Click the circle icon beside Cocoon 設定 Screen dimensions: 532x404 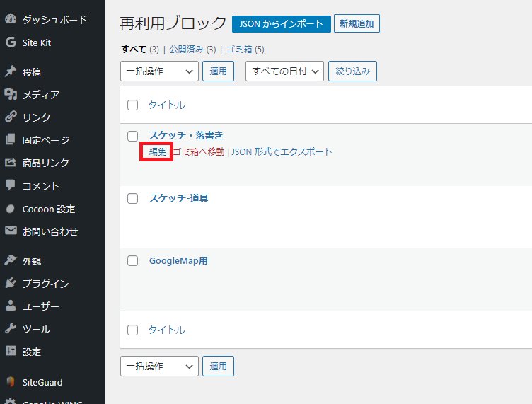point(11,209)
